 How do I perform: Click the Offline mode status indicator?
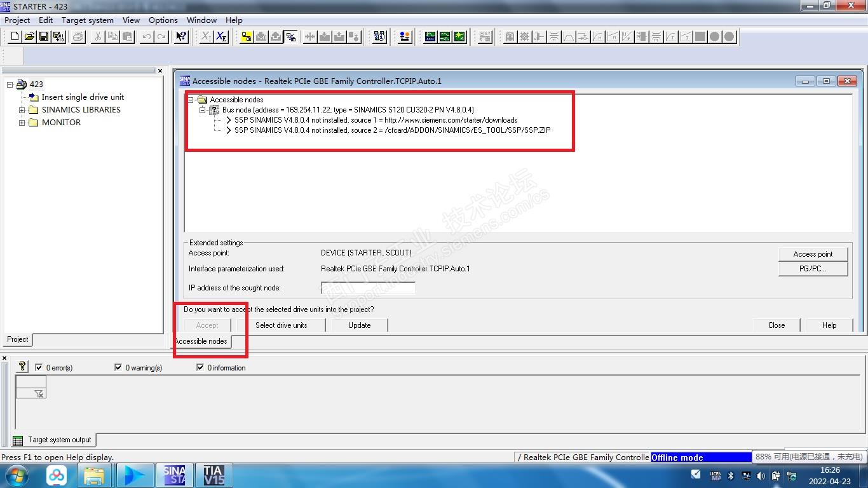pyautogui.click(x=701, y=457)
